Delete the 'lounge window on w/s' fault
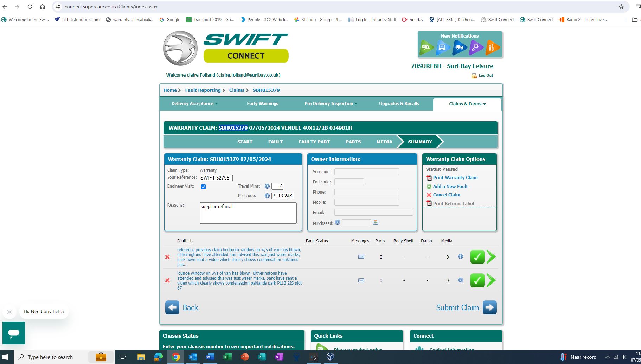The width and height of the screenshot is (641, 364). coord(167,280)
